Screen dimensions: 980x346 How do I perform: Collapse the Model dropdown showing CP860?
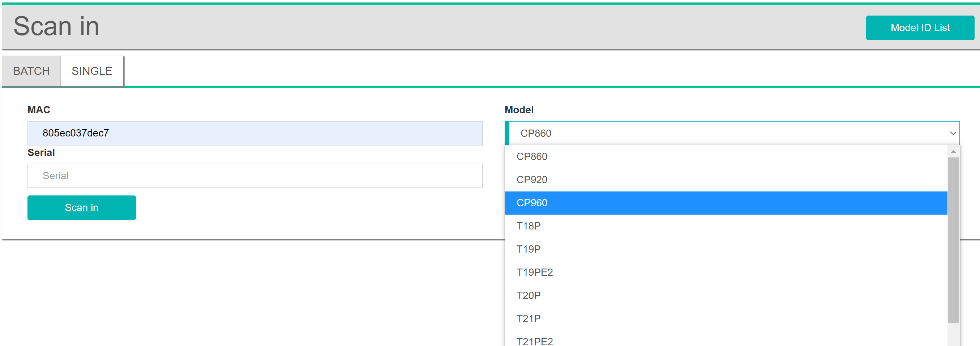point(732,134)
